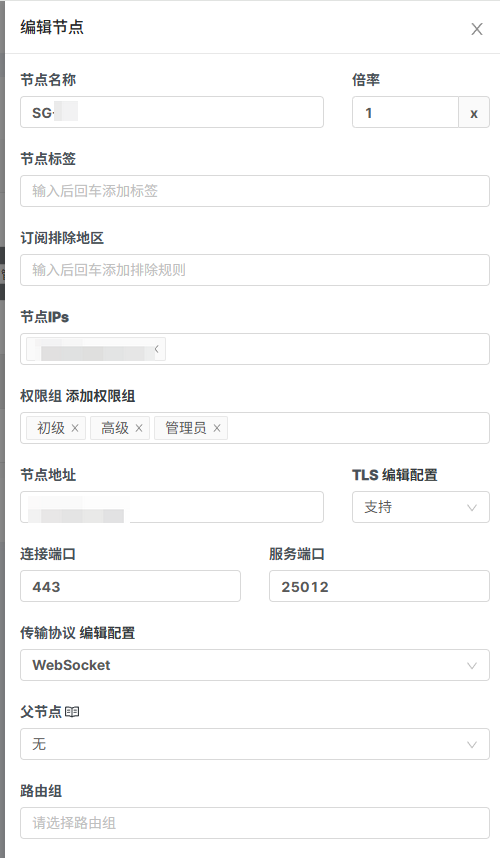Close the 编辑节点 dialog with X icon
This screenshot has height=858, width=500.
(x=476, y=29)
